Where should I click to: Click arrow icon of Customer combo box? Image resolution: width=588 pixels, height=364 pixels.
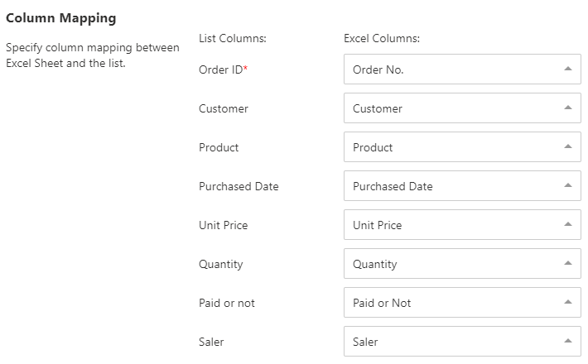tap(568, 108)
